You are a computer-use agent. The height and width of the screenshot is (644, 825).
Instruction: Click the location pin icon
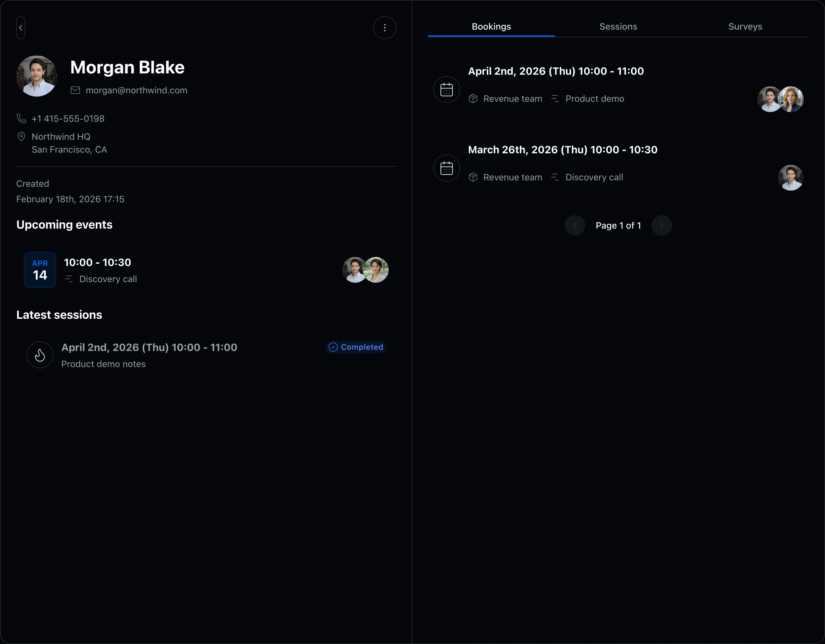[x=21, y=137]
